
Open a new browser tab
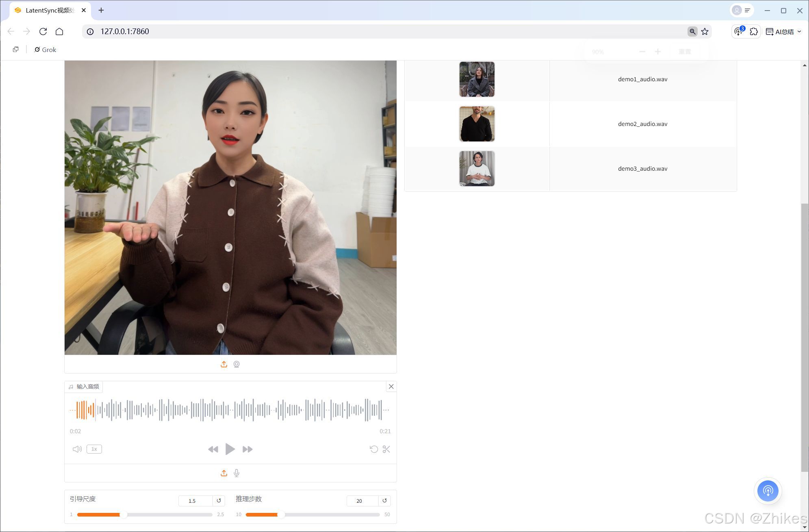point(101,10)
